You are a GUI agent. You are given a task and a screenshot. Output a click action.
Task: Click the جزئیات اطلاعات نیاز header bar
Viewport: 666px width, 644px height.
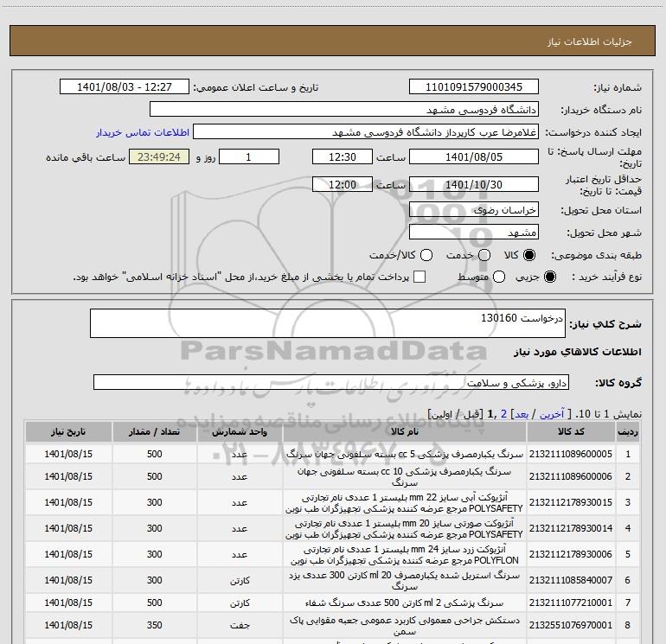tap(333, 41)
